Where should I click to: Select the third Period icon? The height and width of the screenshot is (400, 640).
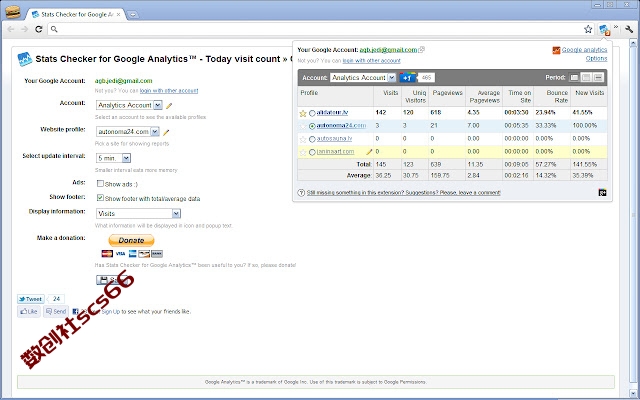598,78
